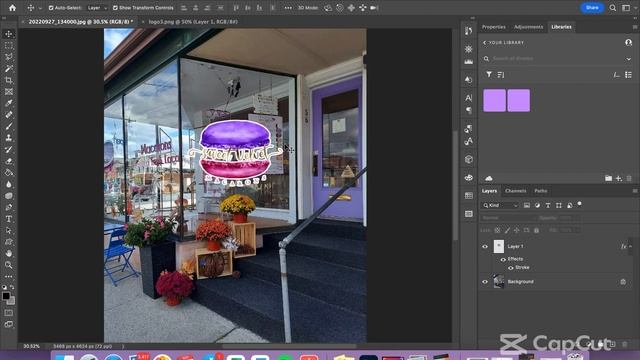
Task: Select the Magic Wand tool
Action: pyautogui.click(x=9, y=69)
